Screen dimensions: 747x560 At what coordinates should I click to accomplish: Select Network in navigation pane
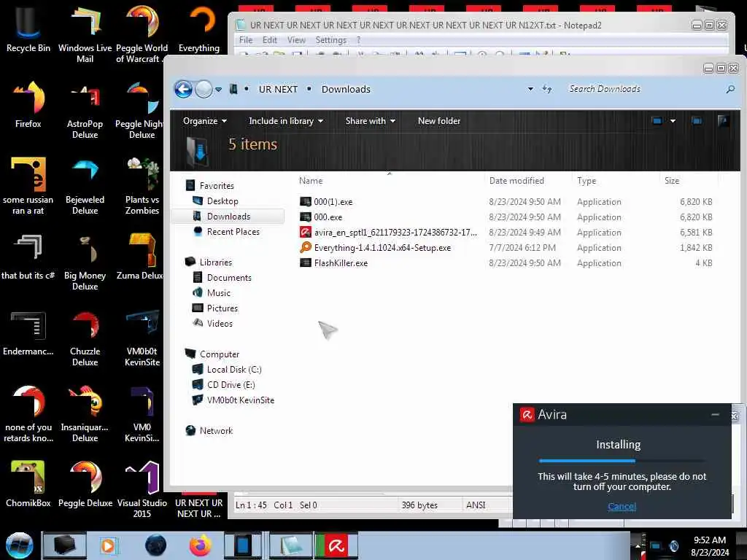tap(216, 430)
